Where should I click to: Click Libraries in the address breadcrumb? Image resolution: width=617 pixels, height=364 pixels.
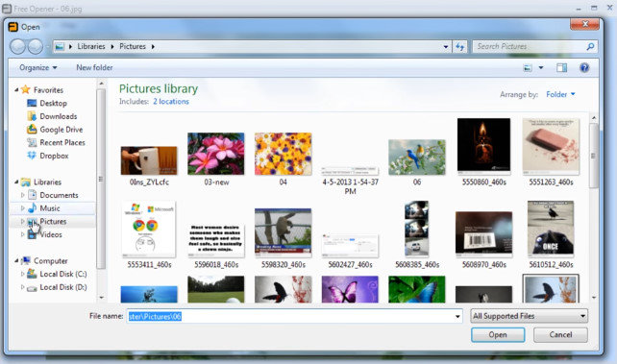coord(91,46)
